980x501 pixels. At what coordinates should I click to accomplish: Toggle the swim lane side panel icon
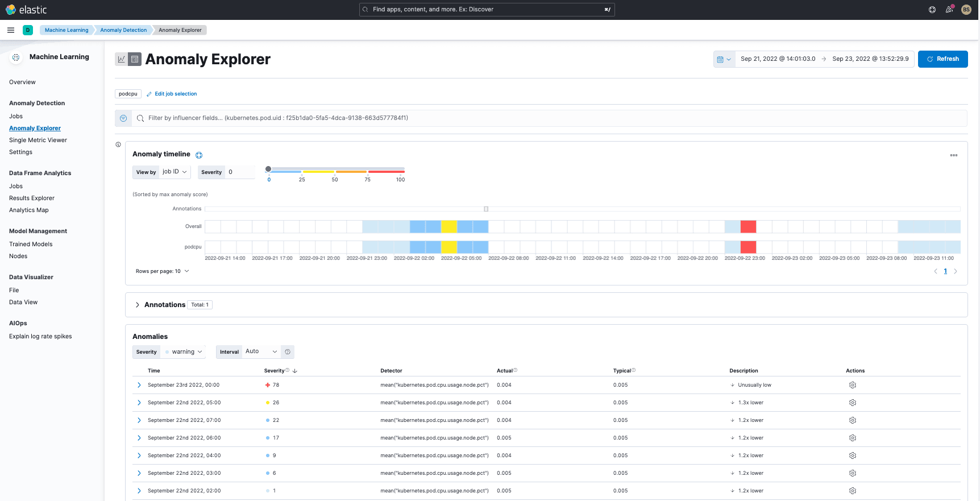click(118, 144)
